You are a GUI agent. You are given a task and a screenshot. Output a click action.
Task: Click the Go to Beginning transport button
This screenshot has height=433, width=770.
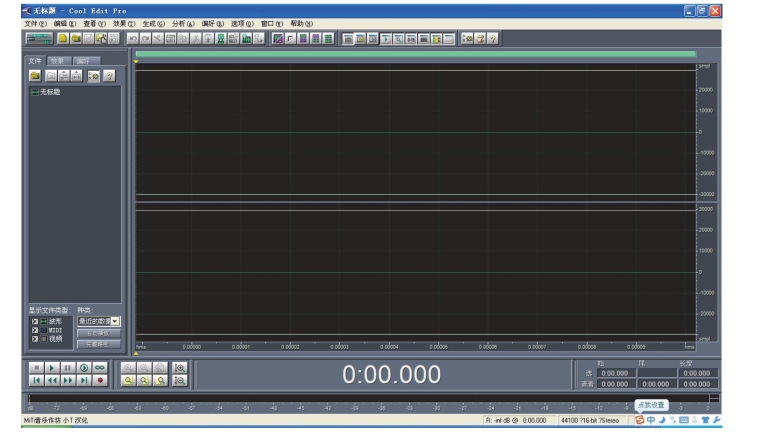(37, 381)
